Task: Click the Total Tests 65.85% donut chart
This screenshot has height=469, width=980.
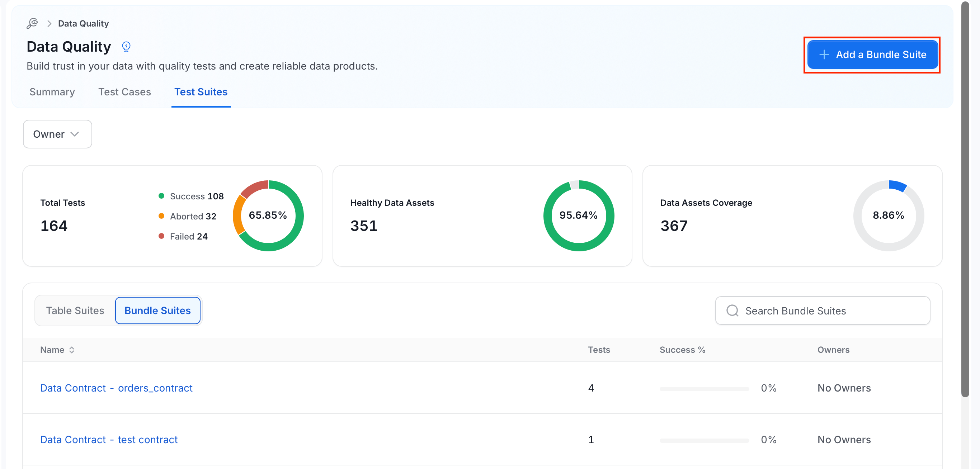Action: [268, 215]
